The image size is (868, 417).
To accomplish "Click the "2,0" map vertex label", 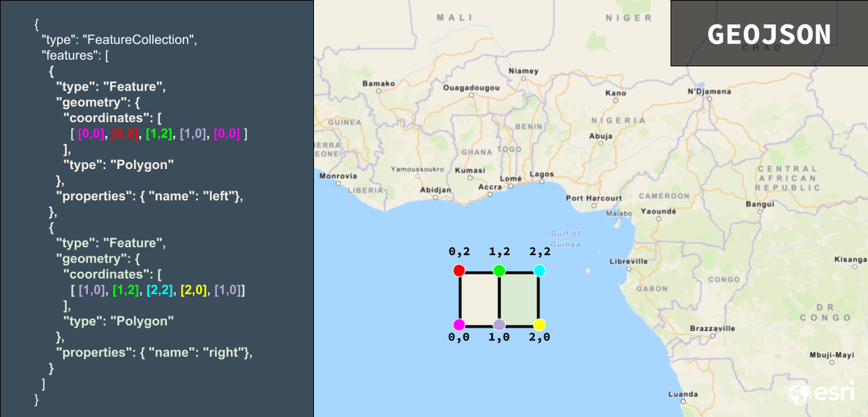I will click(539, 337).
